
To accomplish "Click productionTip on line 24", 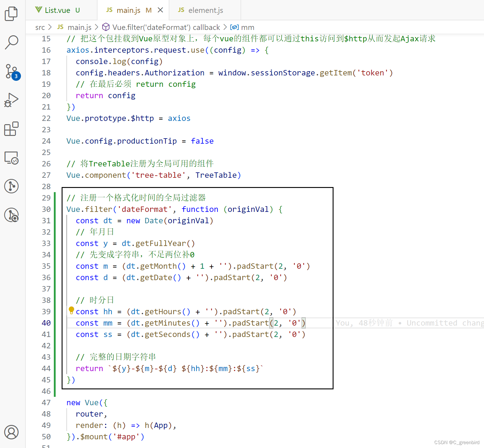I will (147, 141).
